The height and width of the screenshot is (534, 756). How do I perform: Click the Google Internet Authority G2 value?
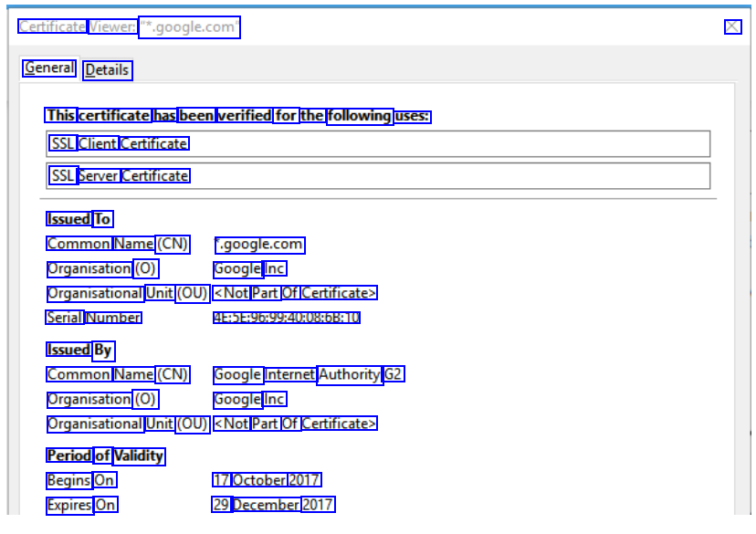point(308,374)
